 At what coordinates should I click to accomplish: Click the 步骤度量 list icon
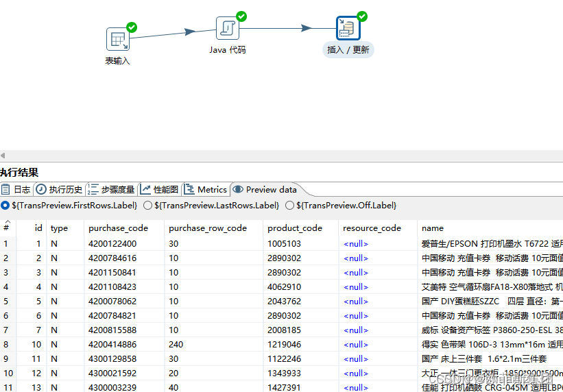coord(93,189)
